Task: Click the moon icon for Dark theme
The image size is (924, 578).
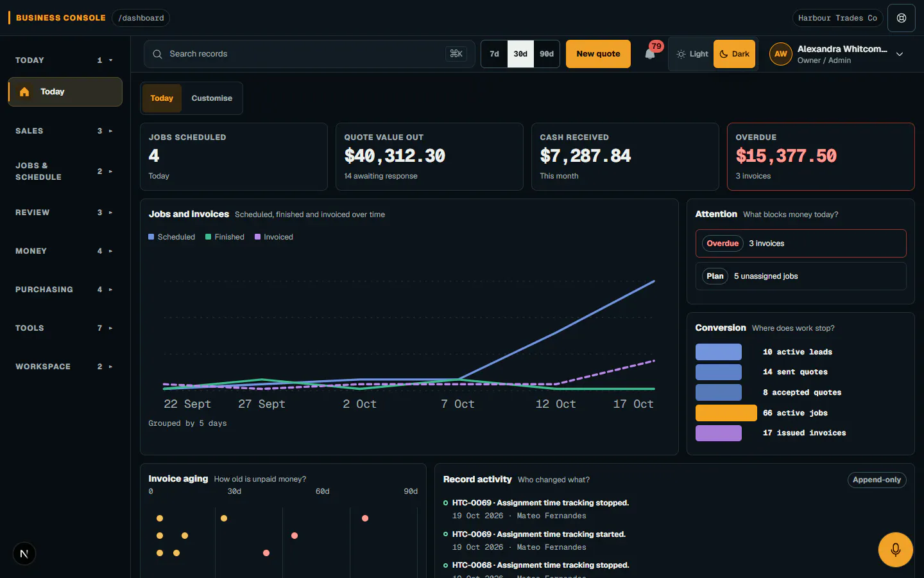Action: point(724,54)
